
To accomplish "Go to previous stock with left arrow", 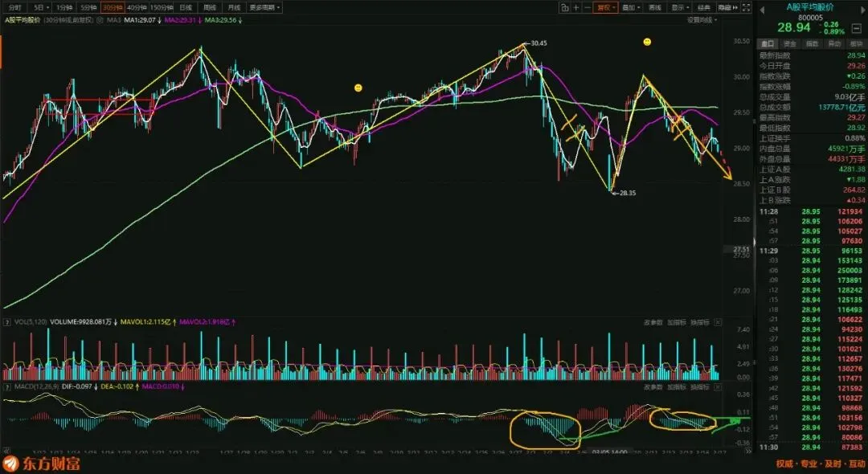I will click(x=762, y=10).
